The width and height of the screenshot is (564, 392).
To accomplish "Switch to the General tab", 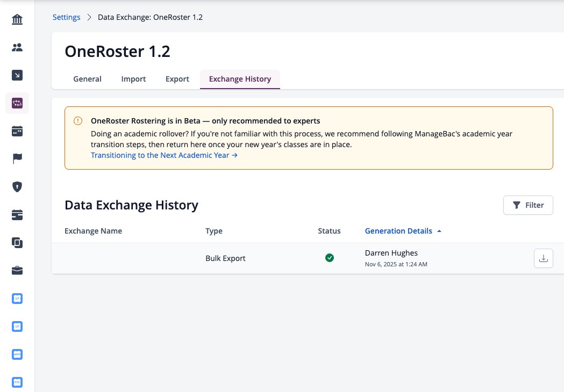I will point(88,79).
